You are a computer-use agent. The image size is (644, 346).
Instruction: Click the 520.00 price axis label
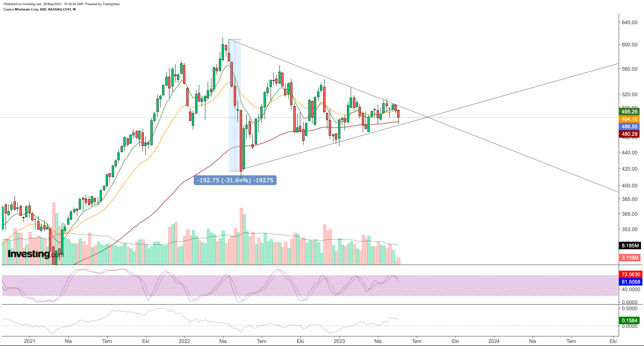630,94
